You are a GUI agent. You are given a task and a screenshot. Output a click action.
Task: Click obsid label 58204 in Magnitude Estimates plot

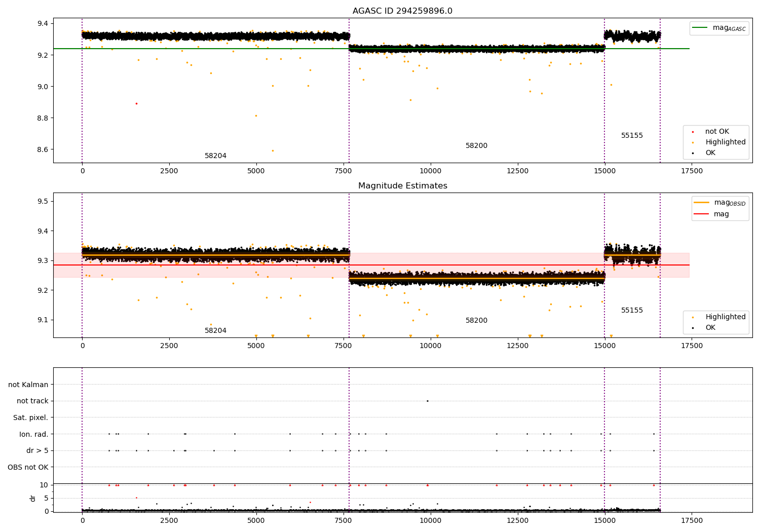[215, 331]
